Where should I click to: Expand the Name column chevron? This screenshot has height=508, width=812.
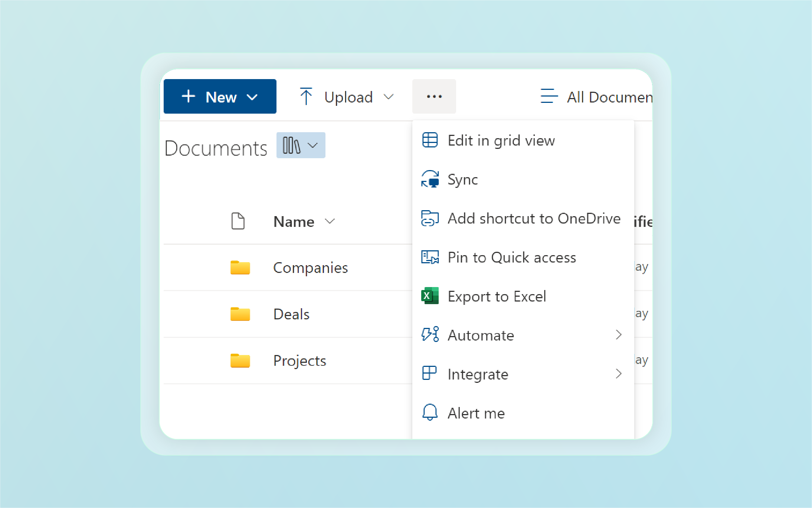point(330,221)
